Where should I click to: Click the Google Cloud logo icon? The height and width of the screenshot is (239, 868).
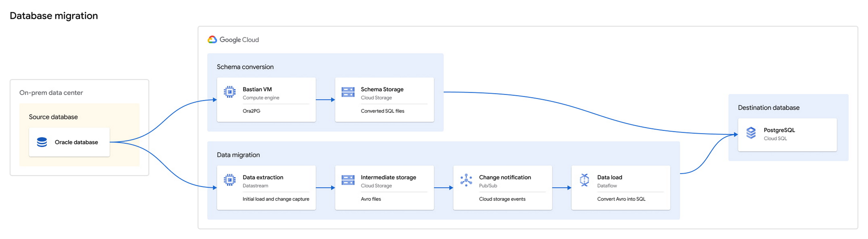pyautogui.click(x=212, y=39)
